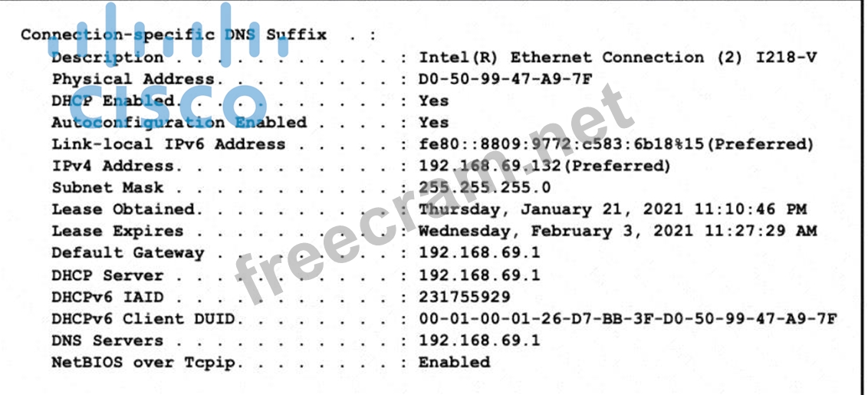Click the Default Gateway label
Image resolution: width=868 pixels, height=395 pixels.
128,252
